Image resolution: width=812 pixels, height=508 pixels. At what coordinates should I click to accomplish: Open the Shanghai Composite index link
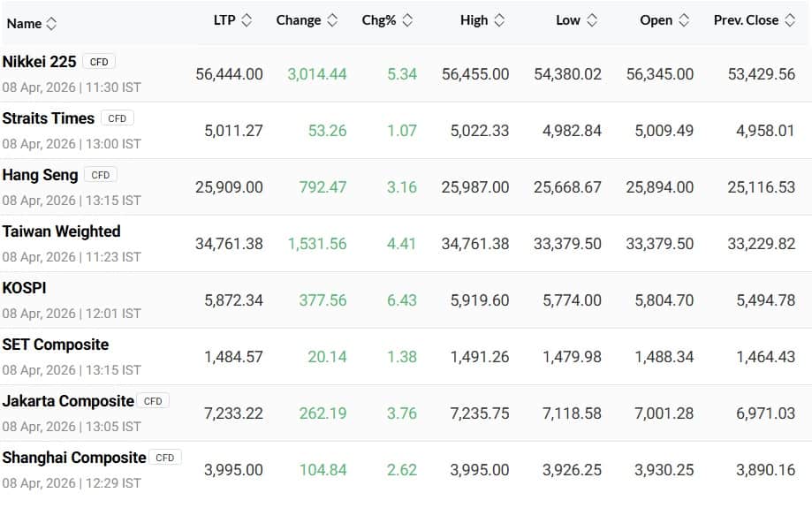(x=74, y=458)
